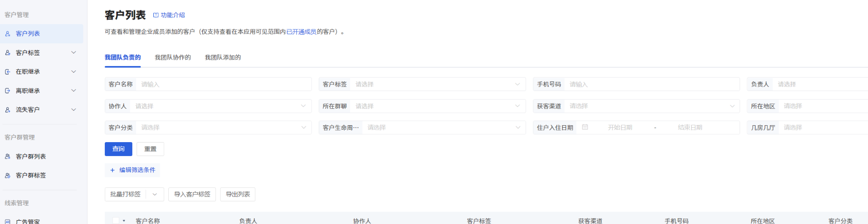Expand the 流失客户 sidebar menu
This screenshot has height=224, width=868.
(74, 110)
